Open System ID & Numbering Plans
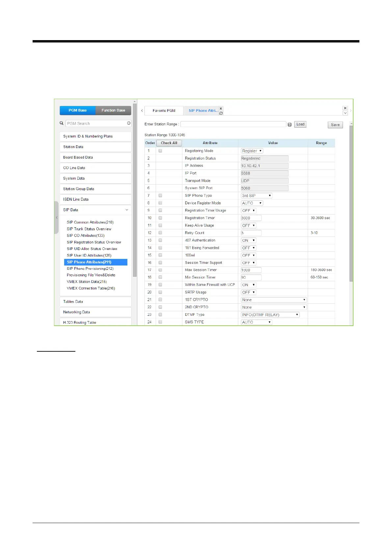The width and height of the screenshot is (392, 554). 95,136
